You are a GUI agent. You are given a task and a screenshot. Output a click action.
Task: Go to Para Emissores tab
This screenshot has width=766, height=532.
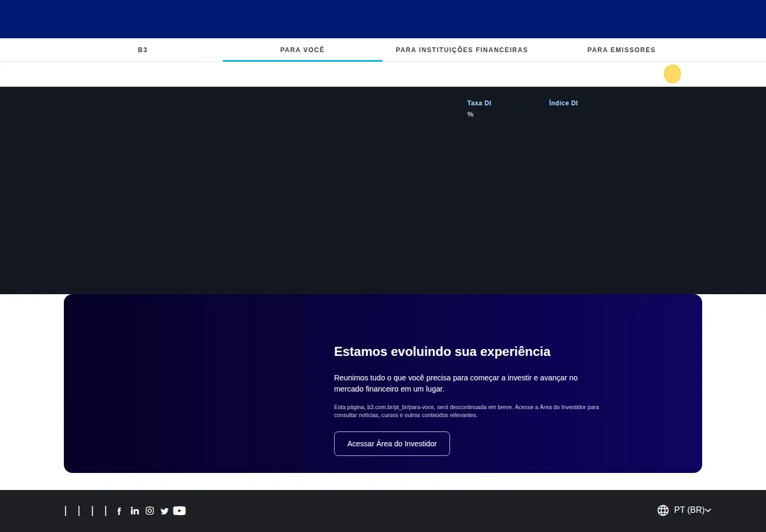click(621, 50)
